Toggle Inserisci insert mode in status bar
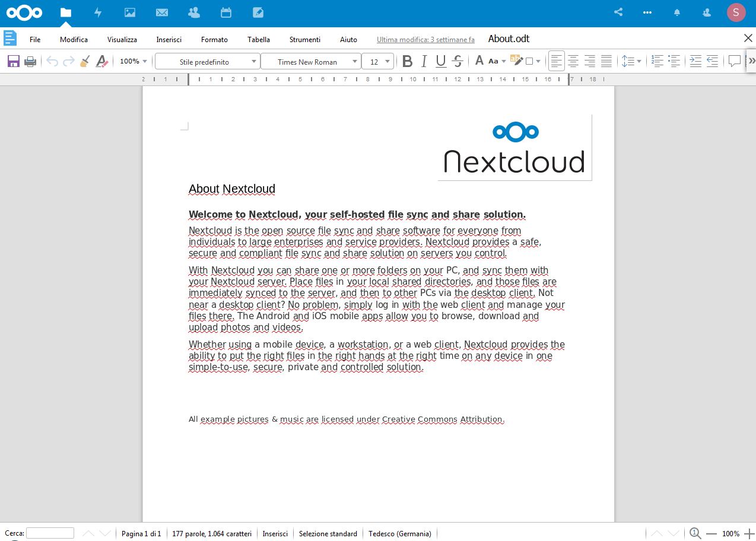The height and width of the screenshot is (541, 756). click(275, 533)
